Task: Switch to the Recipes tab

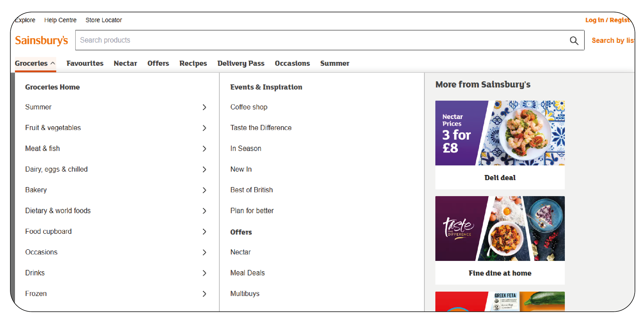Action: point(193,63)
